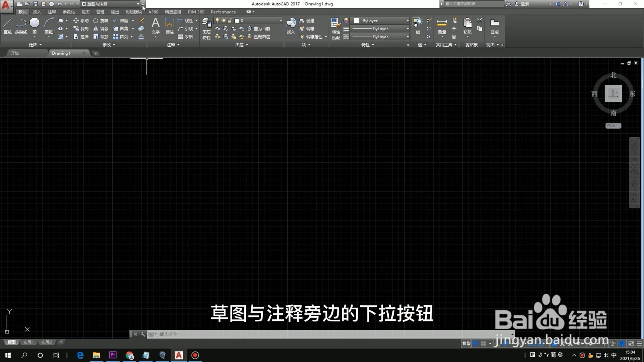Switch to the 插入 ribbon tab
Viewport: 644px width, 362px height.
37,12
